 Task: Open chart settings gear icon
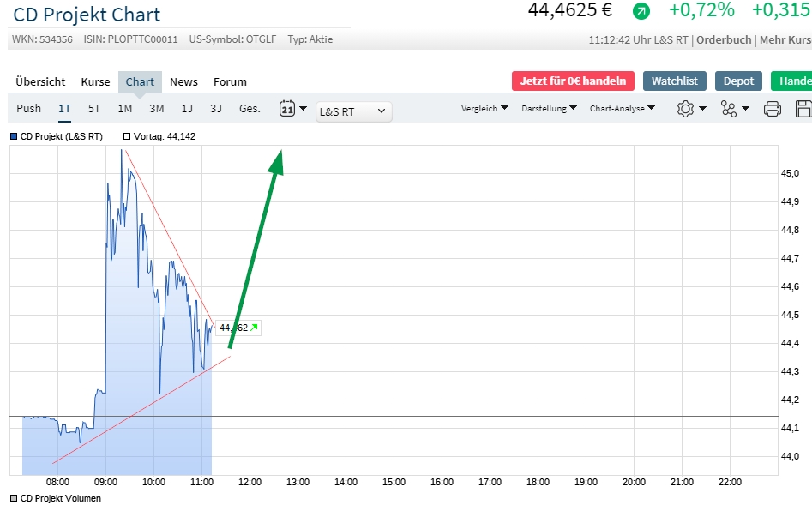tap(685, 109)
